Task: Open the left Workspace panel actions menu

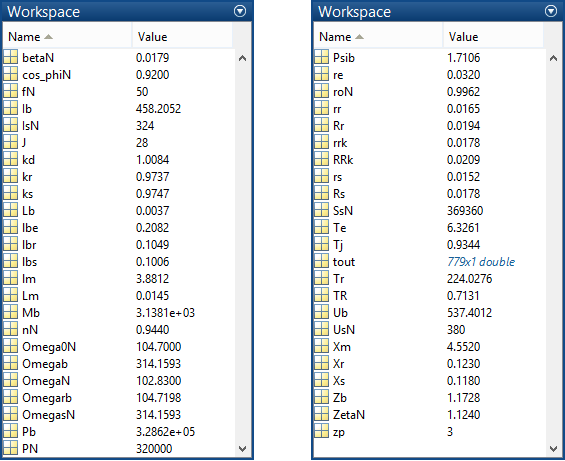Action: click(x=240, y=11)
